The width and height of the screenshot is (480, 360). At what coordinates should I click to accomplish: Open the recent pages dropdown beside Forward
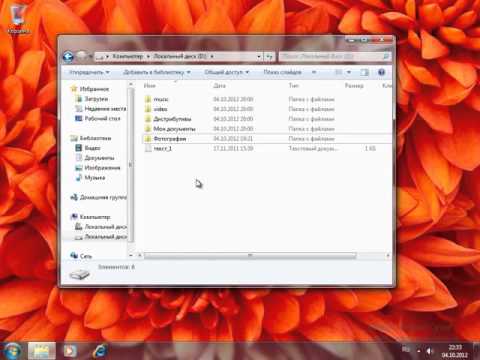[x=90, y=56]
